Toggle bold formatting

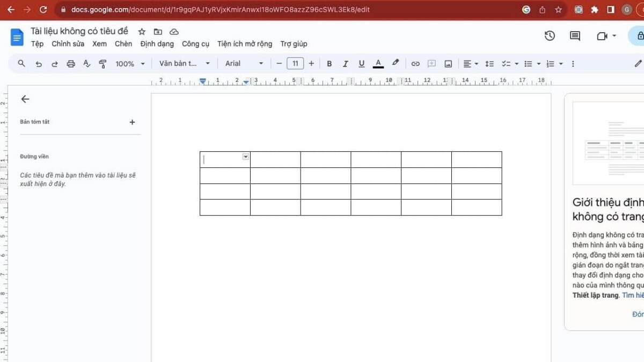[x=330, y=64]
